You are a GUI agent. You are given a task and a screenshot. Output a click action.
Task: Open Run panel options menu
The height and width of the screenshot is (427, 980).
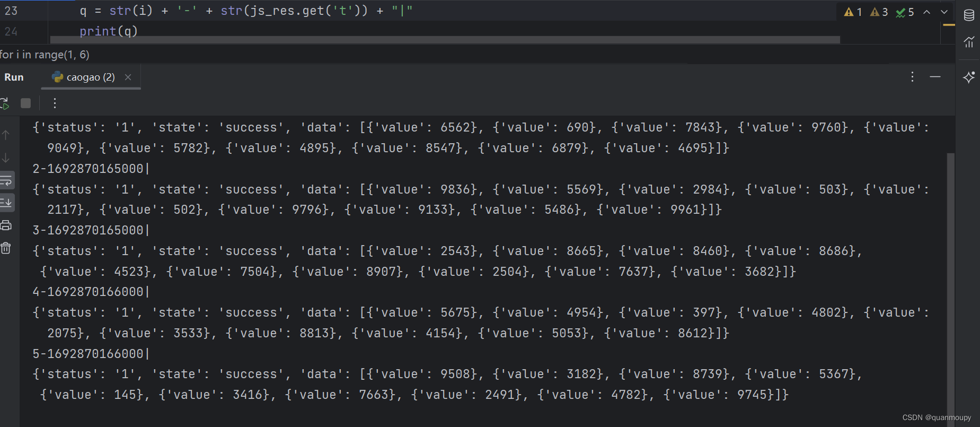tap(912, 77)
